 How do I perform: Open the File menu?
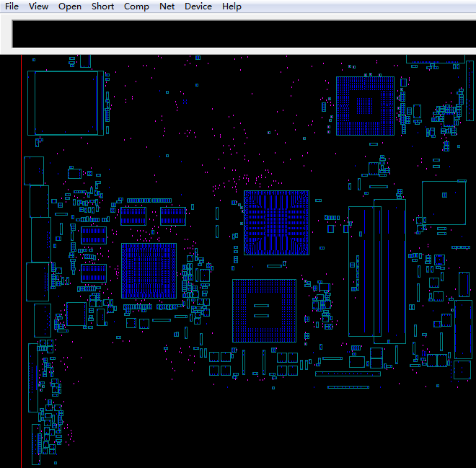[x=12, y=6]
